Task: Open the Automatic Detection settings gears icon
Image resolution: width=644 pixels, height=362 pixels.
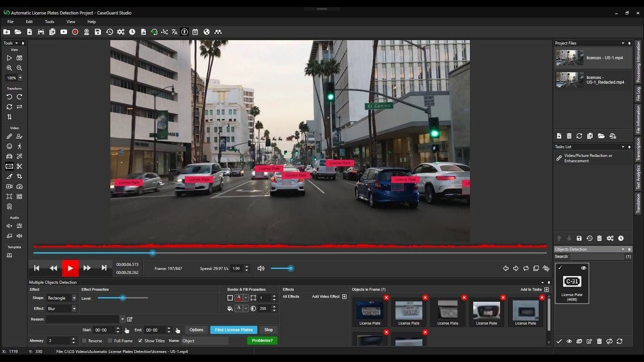Action: pos(121,32)
